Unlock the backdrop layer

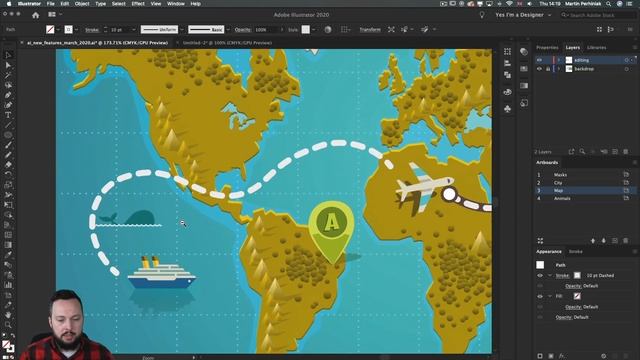(548, 69)
